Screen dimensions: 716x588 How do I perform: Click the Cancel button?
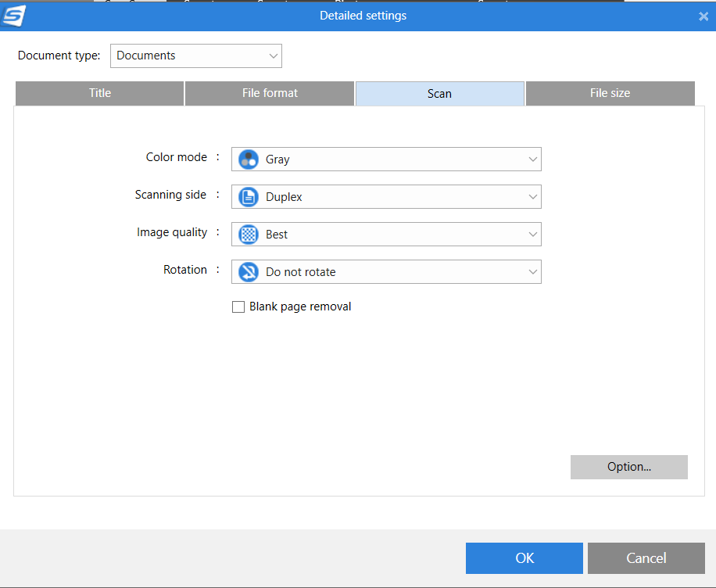coord(646,558)
